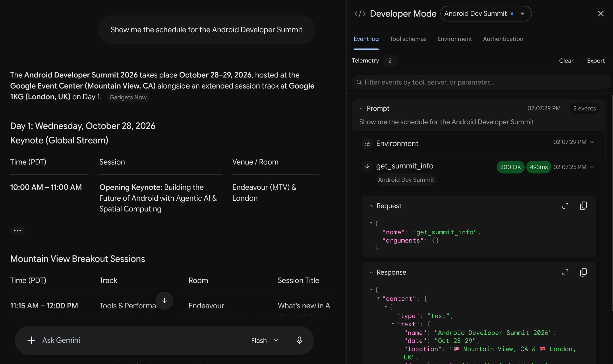Jump to bottom with scroll-down arrow button

tap(164, 301)
